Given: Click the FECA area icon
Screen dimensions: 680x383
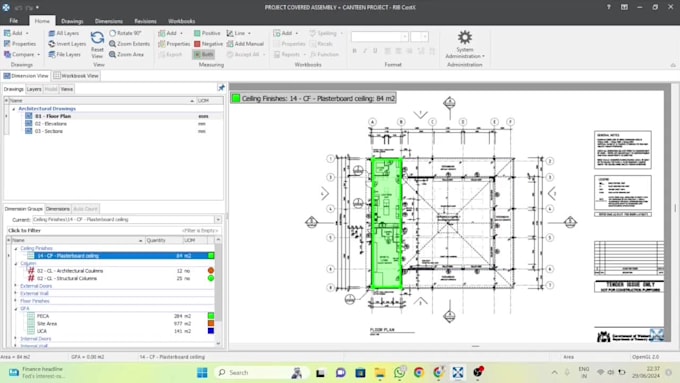Looking at the screenshot, I should [x=31, y=316].
